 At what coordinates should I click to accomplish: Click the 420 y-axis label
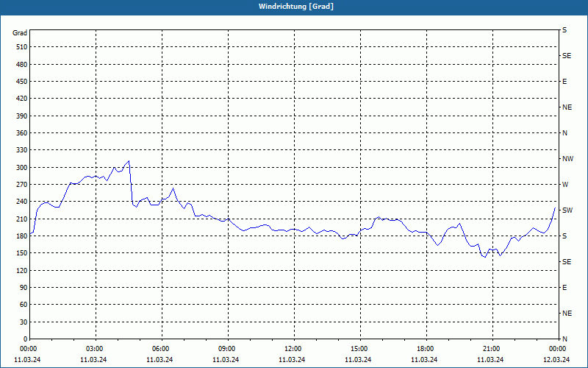[x=22, y=99]
